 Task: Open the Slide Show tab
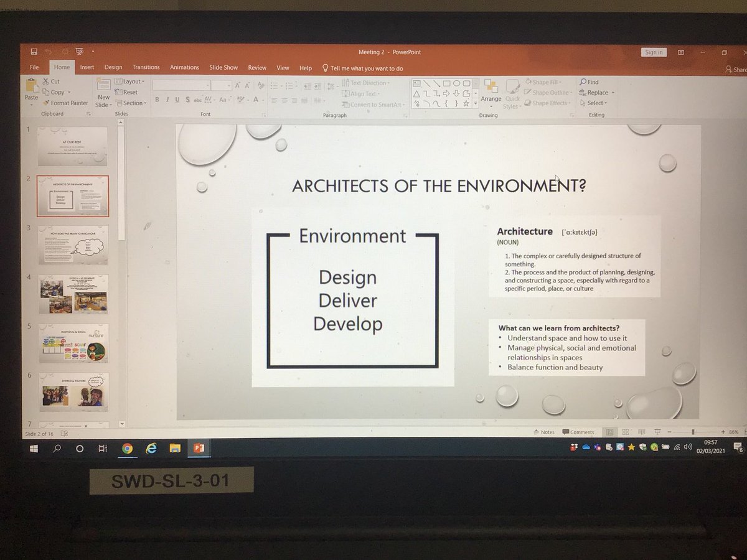point(223,68)
